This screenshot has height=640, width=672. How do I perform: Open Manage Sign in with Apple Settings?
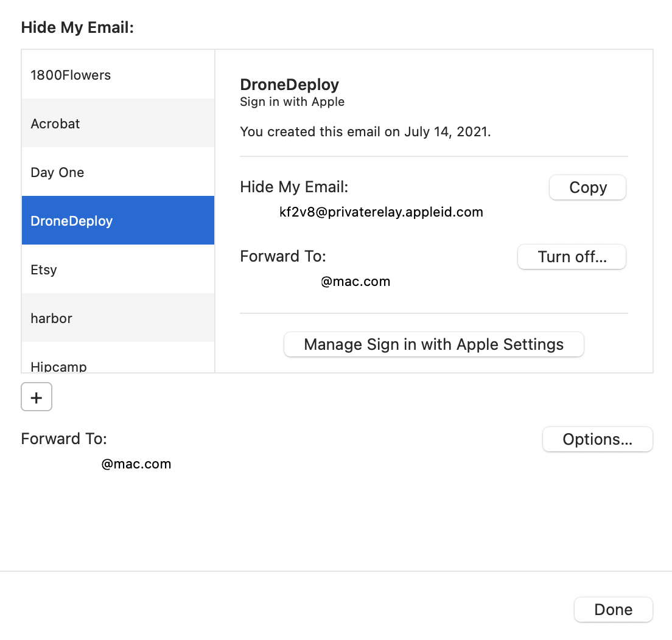coord(433,344)
